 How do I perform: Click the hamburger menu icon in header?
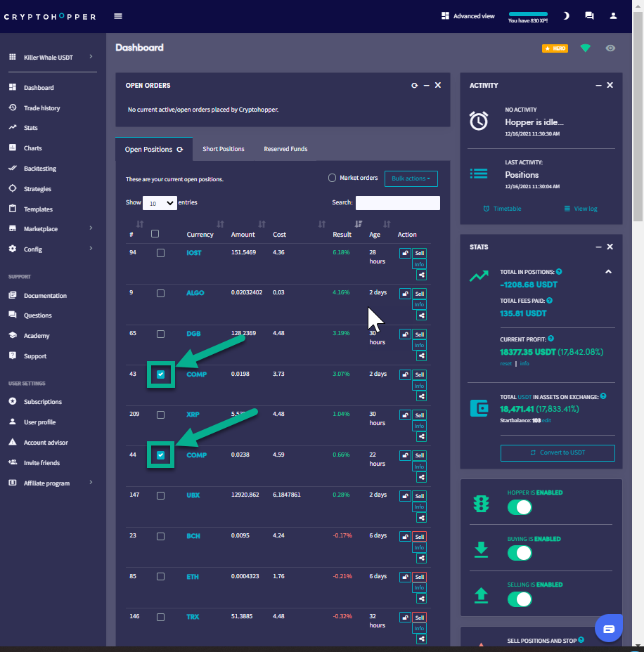(118, 16)
